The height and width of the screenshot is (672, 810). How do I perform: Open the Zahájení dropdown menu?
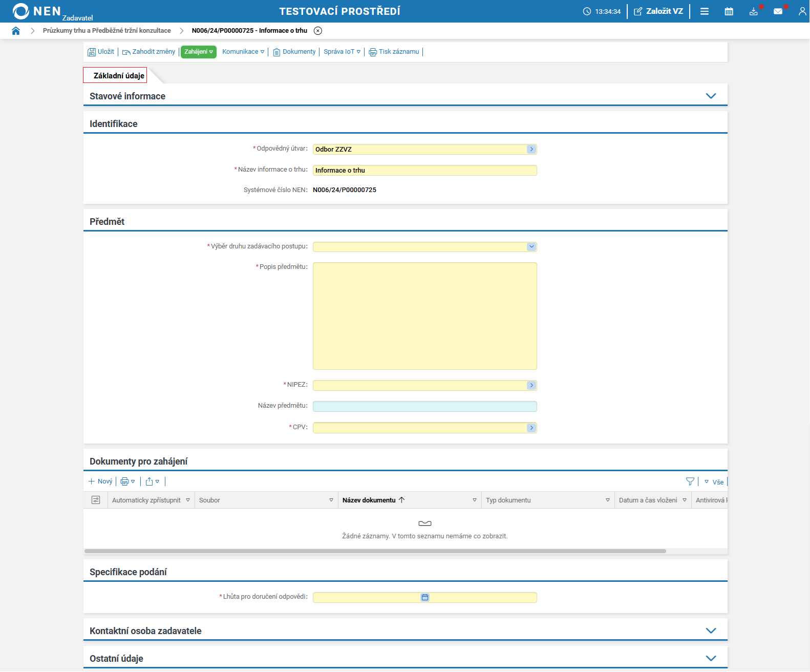[x=199, y=52]
